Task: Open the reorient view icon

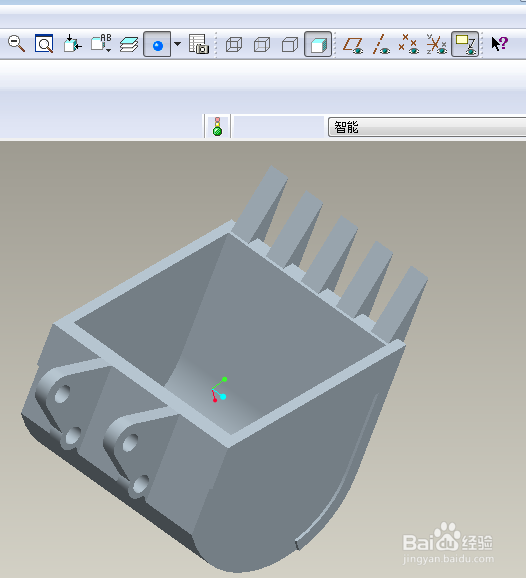Action: click(72, 44)
